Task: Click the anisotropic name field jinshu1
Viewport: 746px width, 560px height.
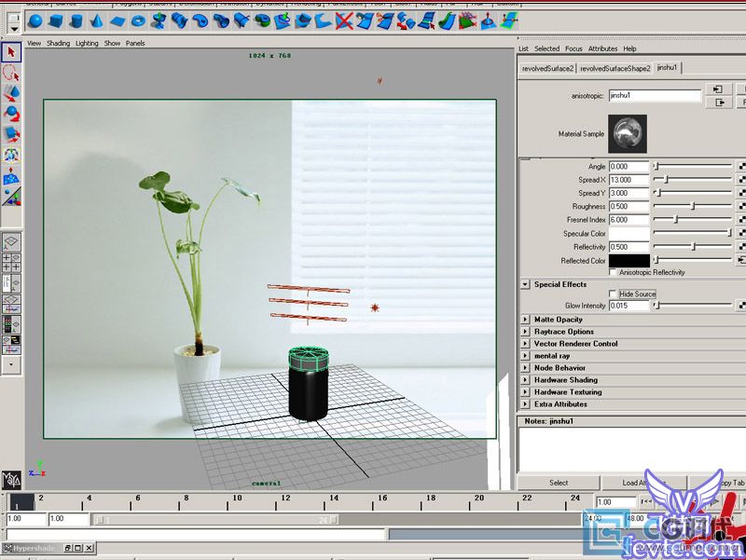Action: 655,96
